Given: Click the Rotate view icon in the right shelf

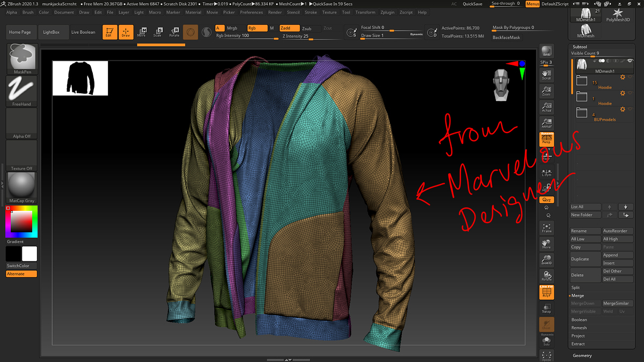Looking at the screenshot, I should pyautogui.click(x=546, y=276).
